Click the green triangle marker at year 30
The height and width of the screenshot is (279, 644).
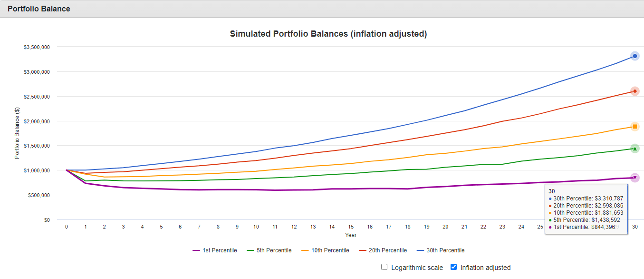tap(634, 149)
